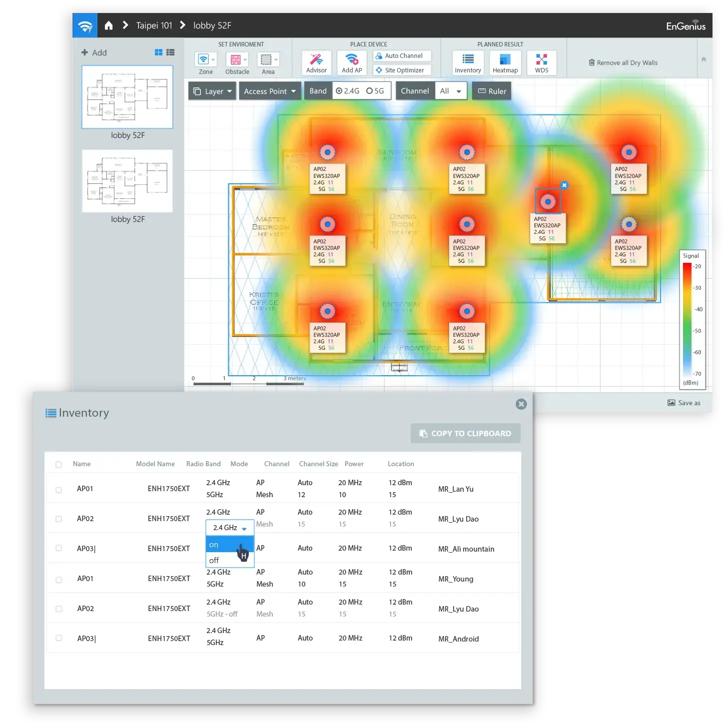The width and height of the screenshot is (728, 723).
Task: Open the Advisor wizard
Action: (x=316, y=63)
